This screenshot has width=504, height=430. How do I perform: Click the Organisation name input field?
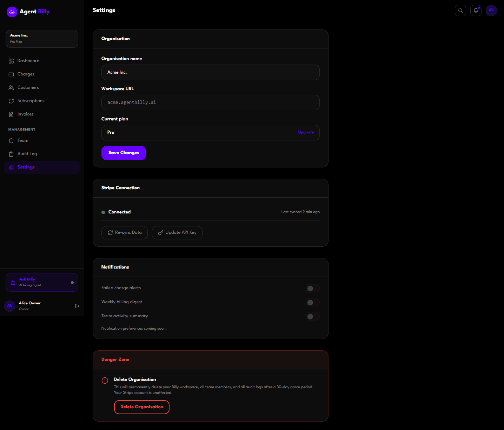(210, 72)
